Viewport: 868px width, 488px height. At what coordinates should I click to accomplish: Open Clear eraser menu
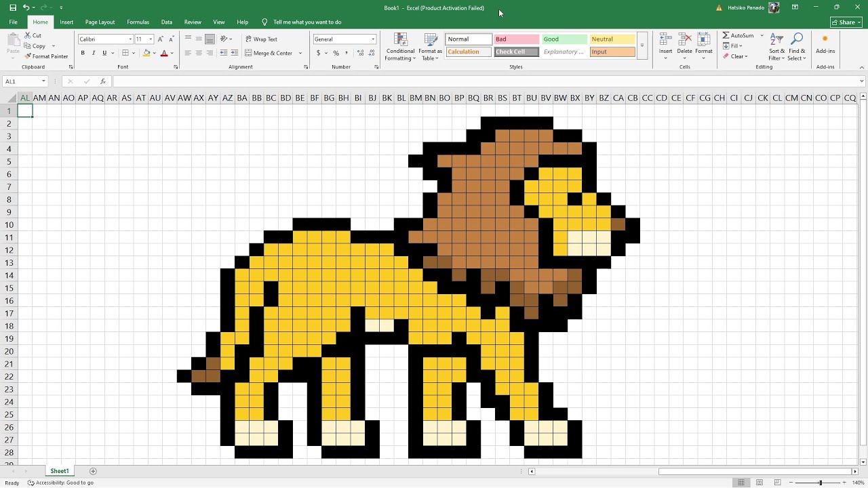tap(735, 56)
